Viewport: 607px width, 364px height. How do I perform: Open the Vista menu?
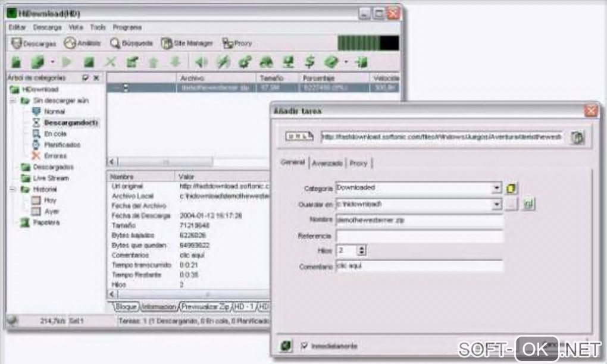click(76, 27)
